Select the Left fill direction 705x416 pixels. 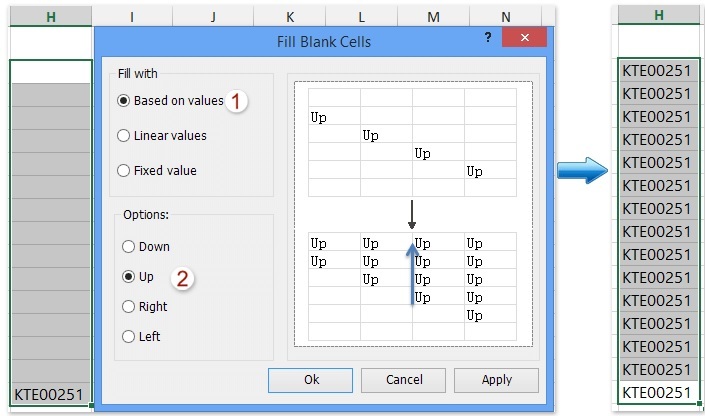[x=128, y=337]
